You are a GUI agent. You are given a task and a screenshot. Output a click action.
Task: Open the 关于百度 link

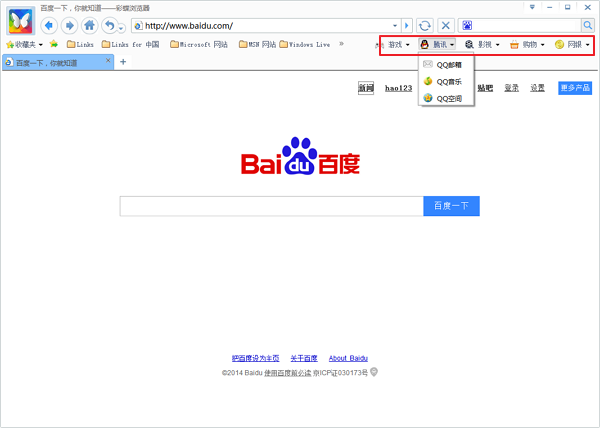click(x=304, y=358)
